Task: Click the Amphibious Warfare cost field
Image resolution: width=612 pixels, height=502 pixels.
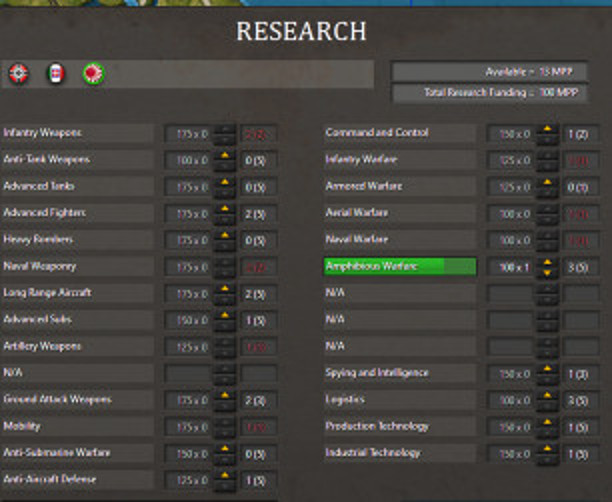Action: pos(511,267)
